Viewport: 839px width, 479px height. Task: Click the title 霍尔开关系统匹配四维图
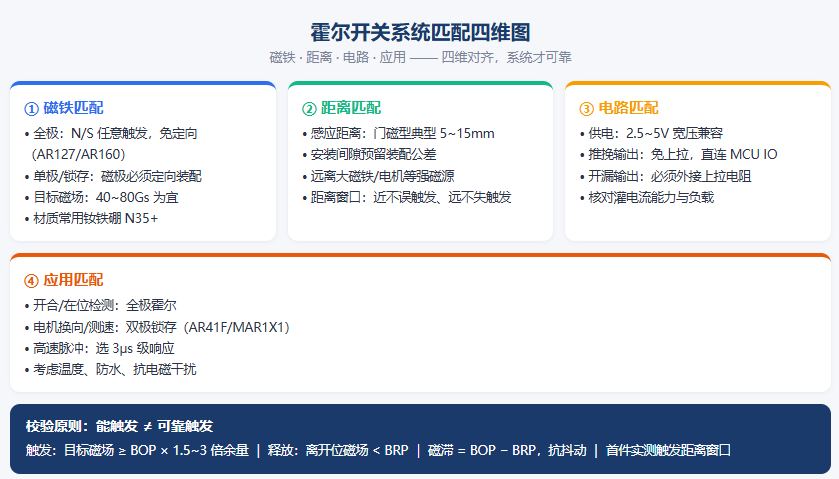pos(420,33)
